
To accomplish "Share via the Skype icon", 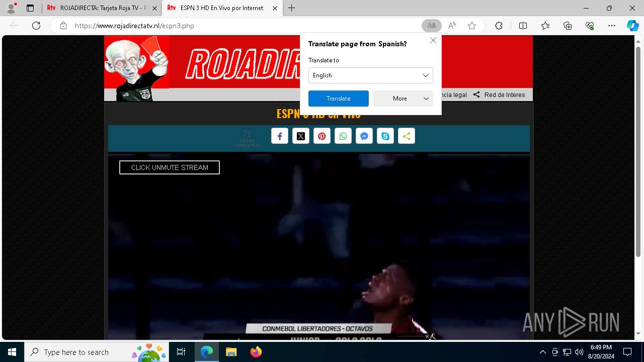I will (385, 136).
